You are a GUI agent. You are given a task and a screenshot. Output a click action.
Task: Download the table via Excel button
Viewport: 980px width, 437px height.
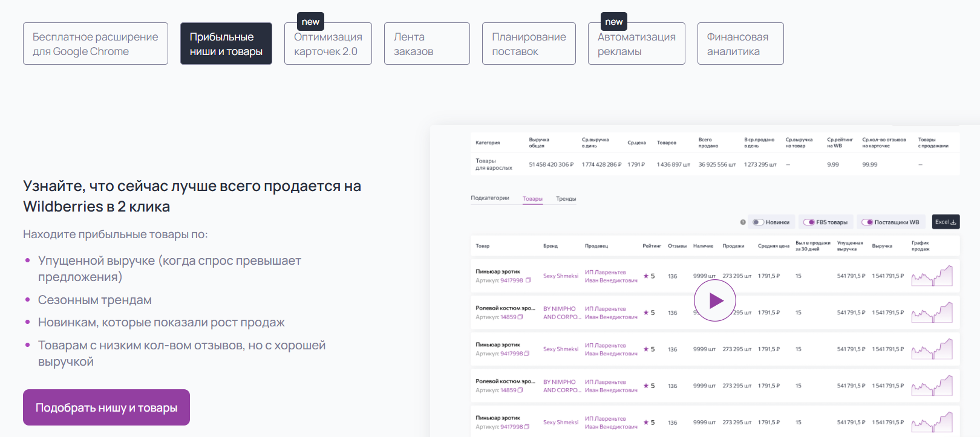point(946,222)
